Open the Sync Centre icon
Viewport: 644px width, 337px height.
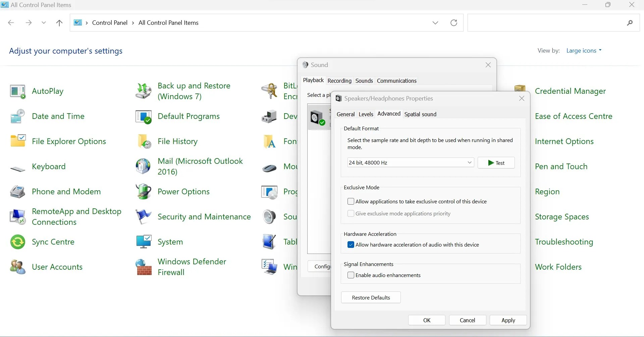(x=18, y=242)
